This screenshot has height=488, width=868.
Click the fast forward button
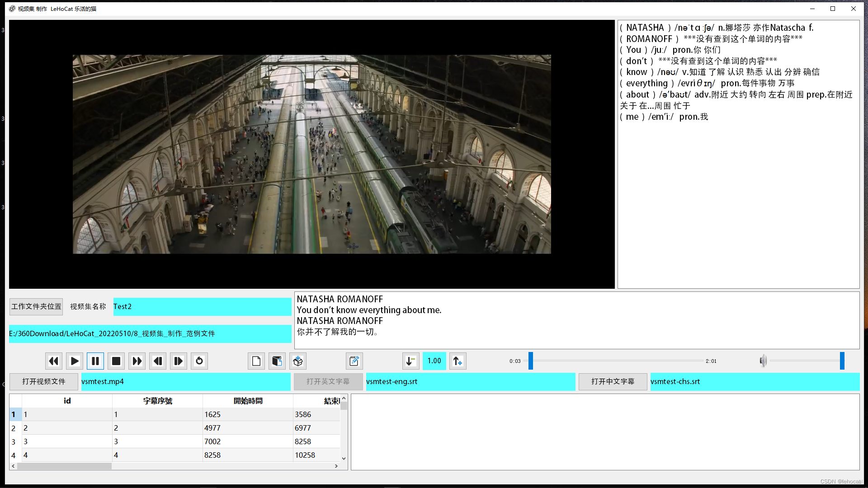pyautogui.click(x=137, y=361)
